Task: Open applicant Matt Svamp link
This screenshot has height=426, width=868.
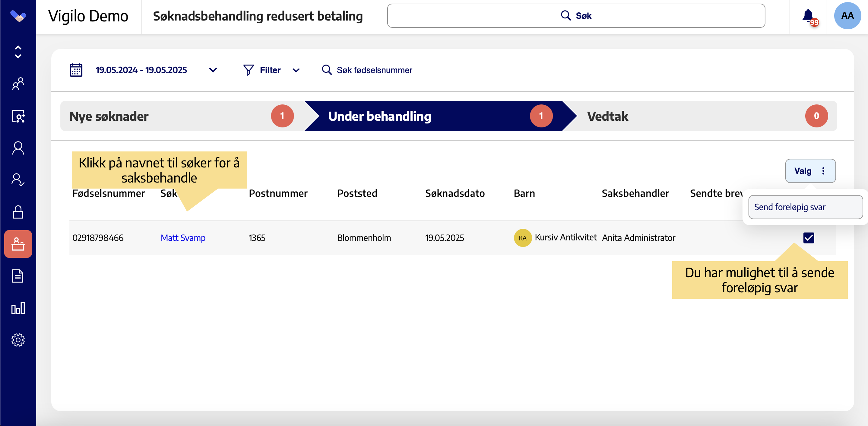Action: tap(183, 238)
